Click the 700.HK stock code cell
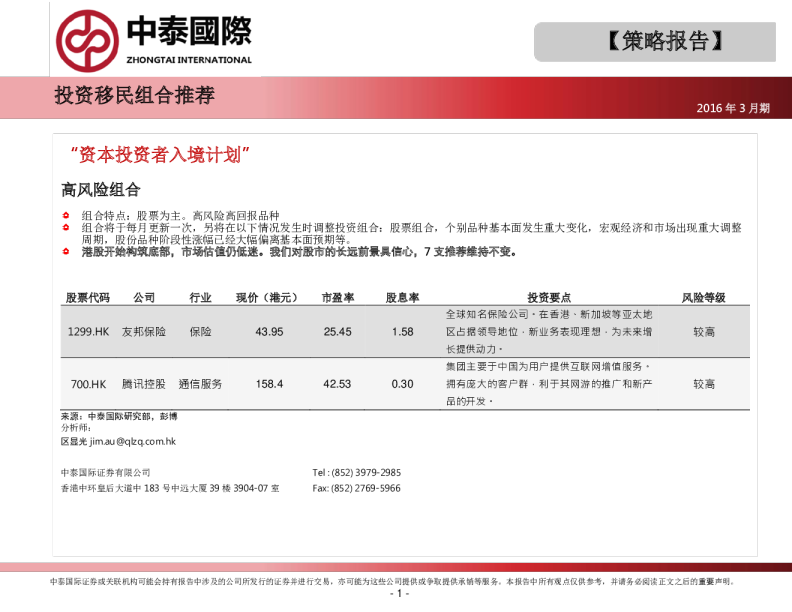Viewport: 792px width, 612px height. pos(88,384)
